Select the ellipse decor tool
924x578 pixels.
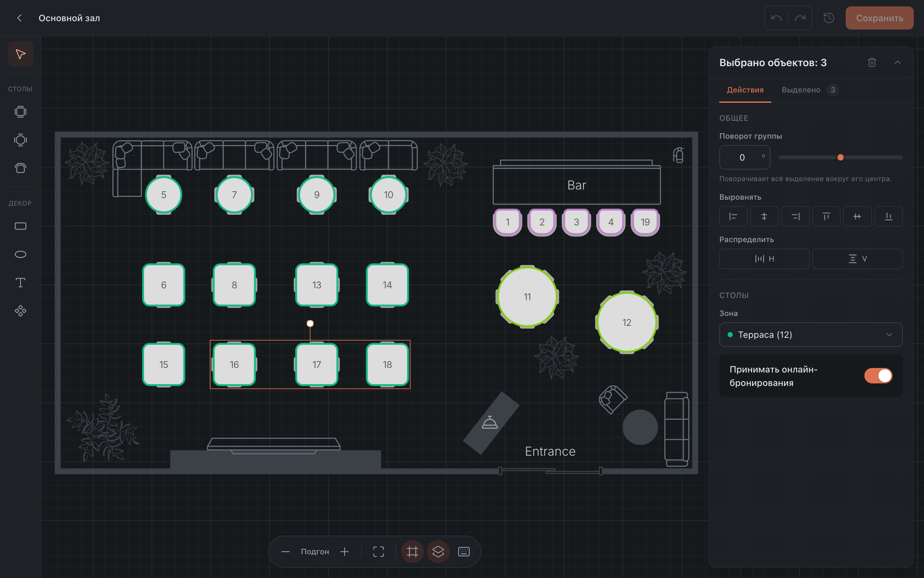[x=21, y=255]
